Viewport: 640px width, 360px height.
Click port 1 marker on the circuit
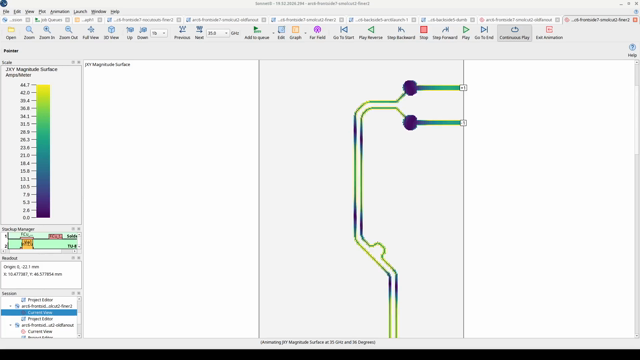(463, 88)
